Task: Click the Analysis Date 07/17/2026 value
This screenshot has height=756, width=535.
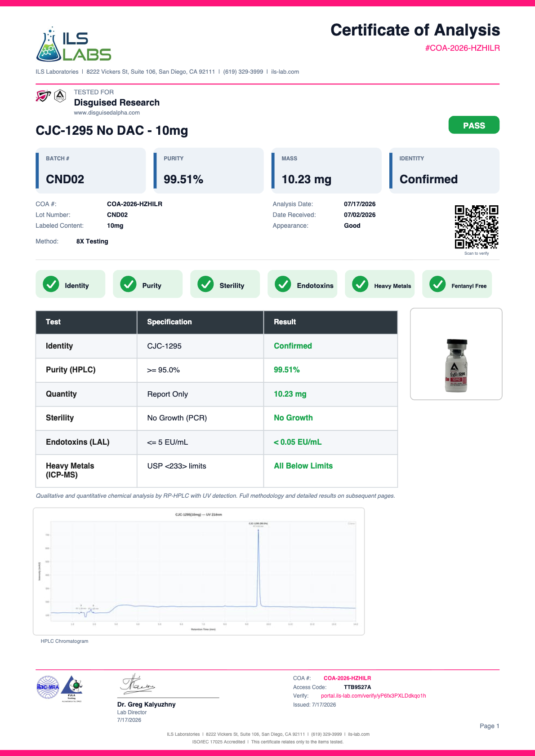Action: [x=360, y=204]
